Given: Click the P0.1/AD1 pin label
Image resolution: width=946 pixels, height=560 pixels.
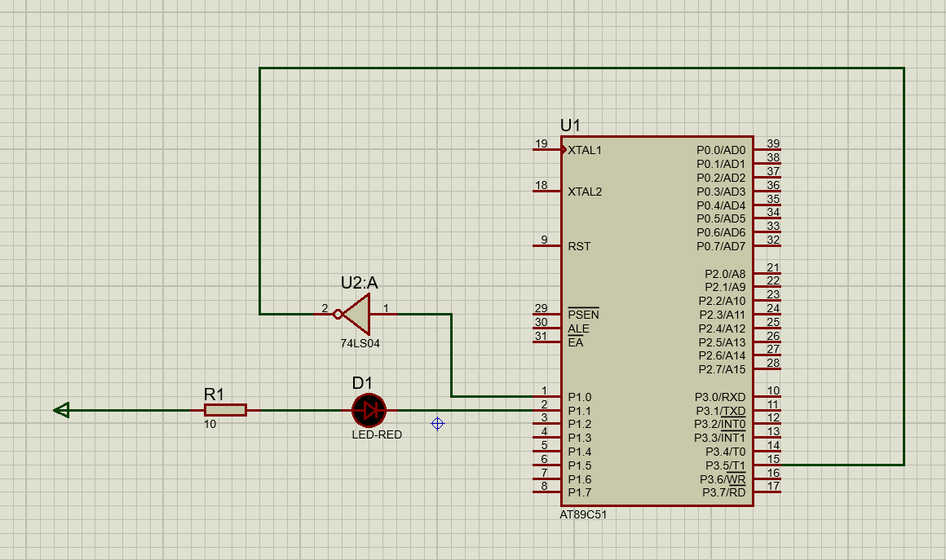Looking at the screenshot, I should tap(721, 164).
